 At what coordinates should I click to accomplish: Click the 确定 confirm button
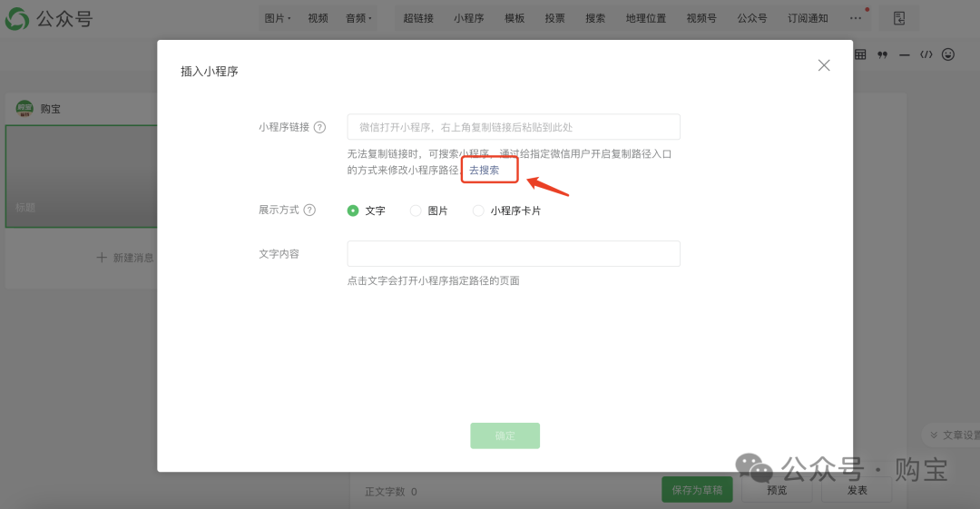click(505, 436)
